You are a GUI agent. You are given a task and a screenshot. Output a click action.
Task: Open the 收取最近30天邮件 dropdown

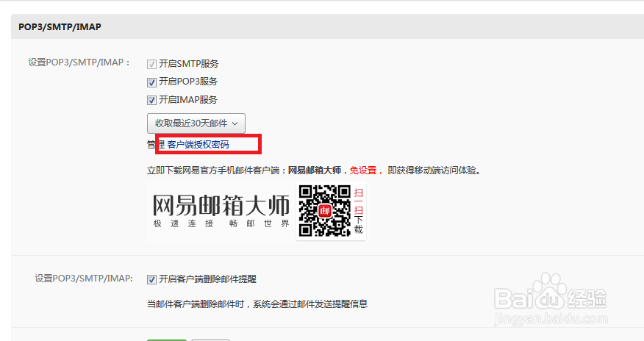[196, 123]
